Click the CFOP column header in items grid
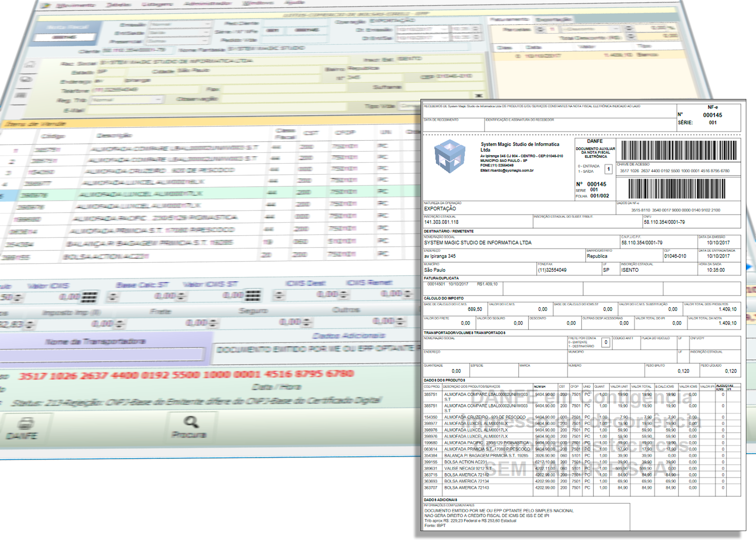Viewport: 756px width, 540px height. click(345, 133)
